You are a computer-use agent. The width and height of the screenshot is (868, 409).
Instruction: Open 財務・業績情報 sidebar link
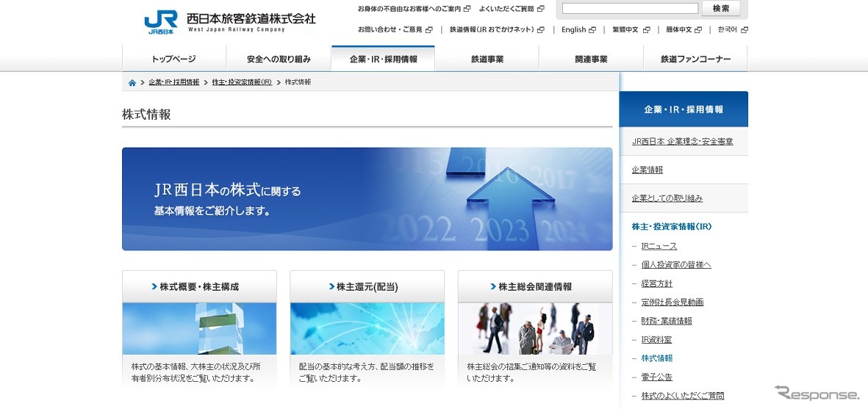tap(667, 321)
